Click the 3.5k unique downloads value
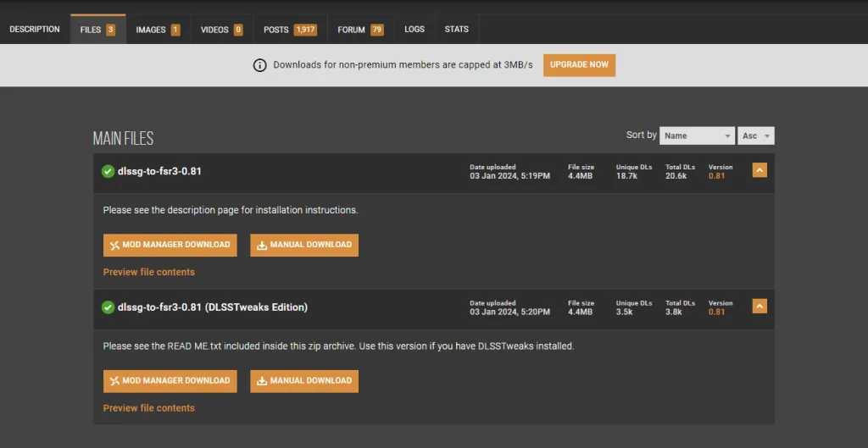 tap(625, 312)
